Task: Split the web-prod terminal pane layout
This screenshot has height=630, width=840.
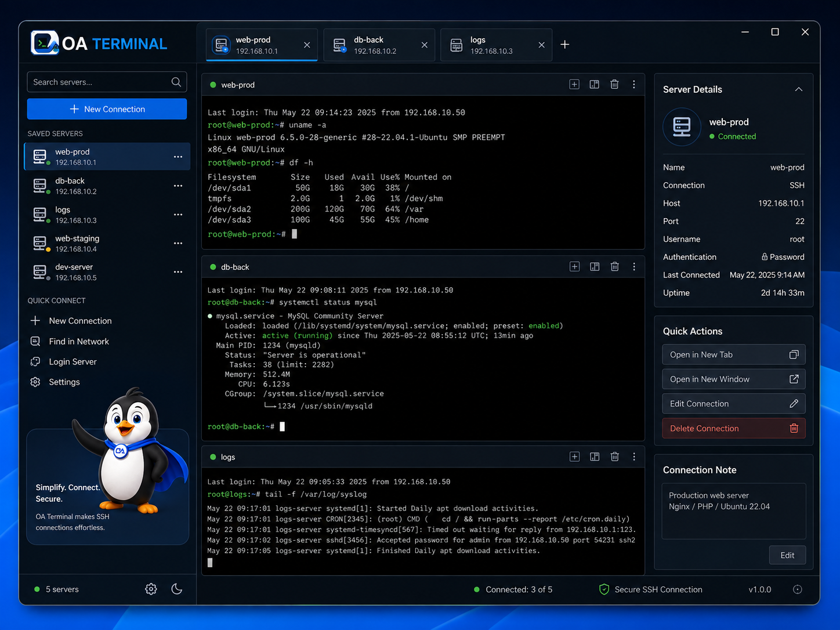Action: point(595,85)
